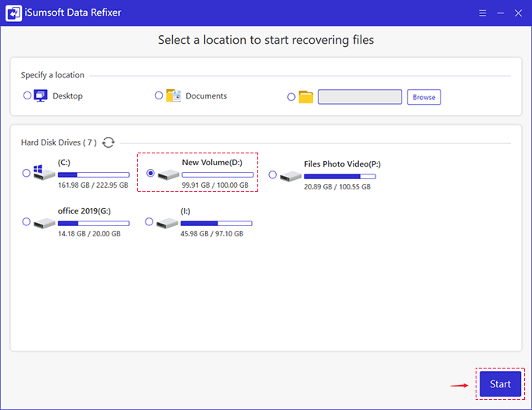The image size is (532, 410).
Task: Click Browse to choose a folder
Action: pos(424,97)
